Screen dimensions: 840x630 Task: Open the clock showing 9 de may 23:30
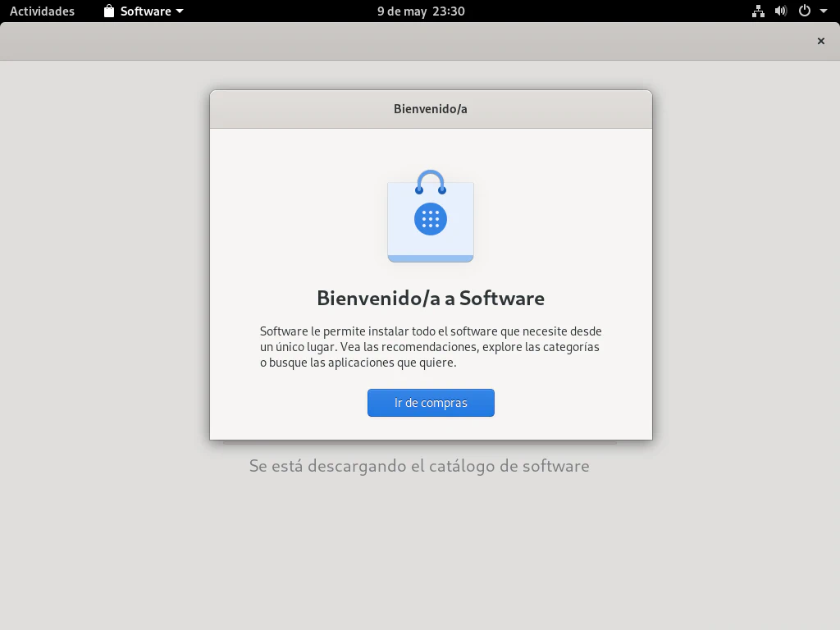(421, 11)
